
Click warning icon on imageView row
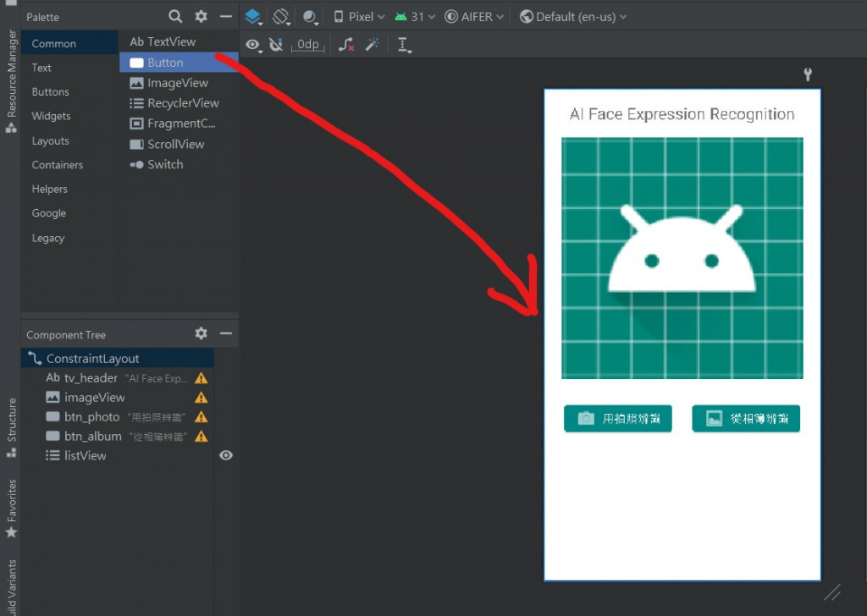tap(202, 398)
